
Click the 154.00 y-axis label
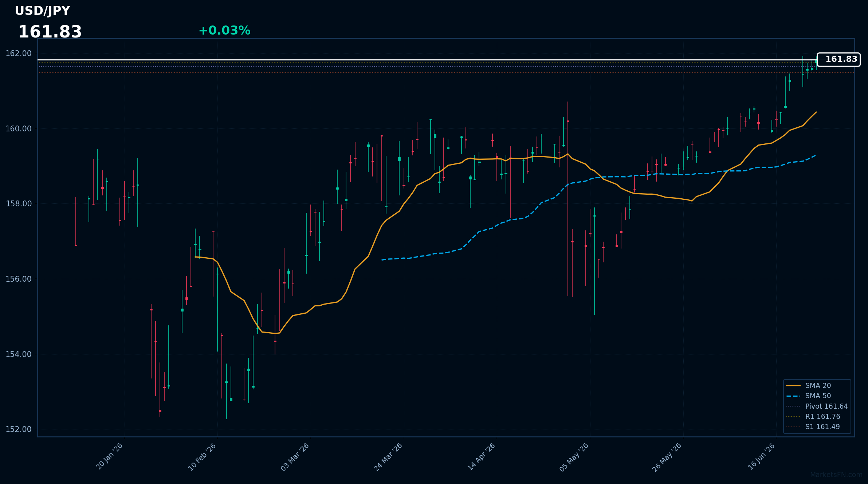(x=19, y=354)
